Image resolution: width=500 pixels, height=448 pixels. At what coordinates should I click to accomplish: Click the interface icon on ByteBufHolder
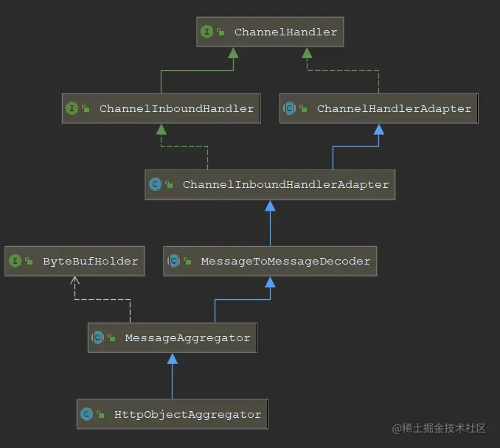[x=15, y=261]
